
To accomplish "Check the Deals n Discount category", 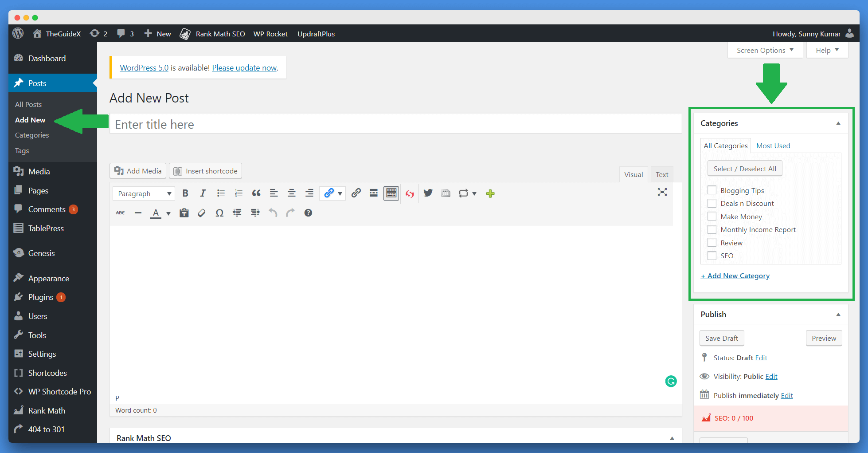I will point(712,203).
